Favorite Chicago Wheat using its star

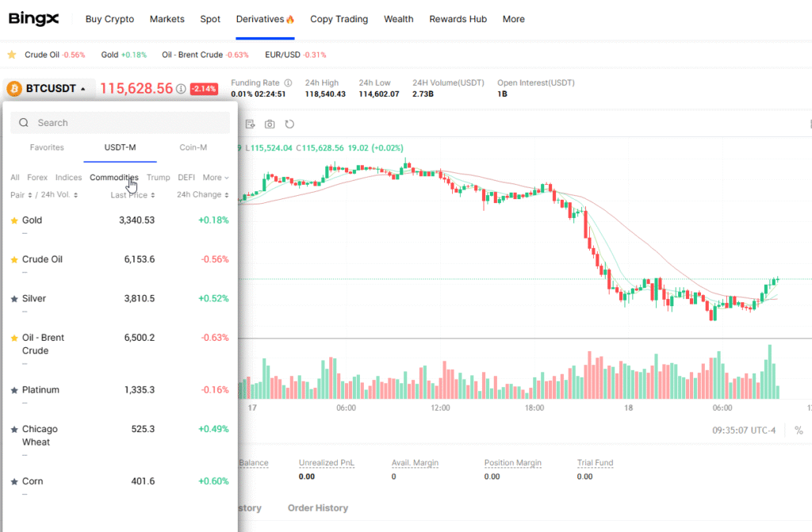[x=14, y=430]
